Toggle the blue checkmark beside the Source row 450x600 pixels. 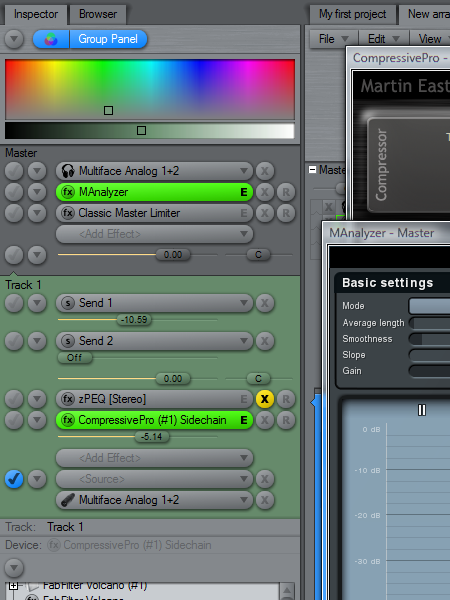point(14,479)
